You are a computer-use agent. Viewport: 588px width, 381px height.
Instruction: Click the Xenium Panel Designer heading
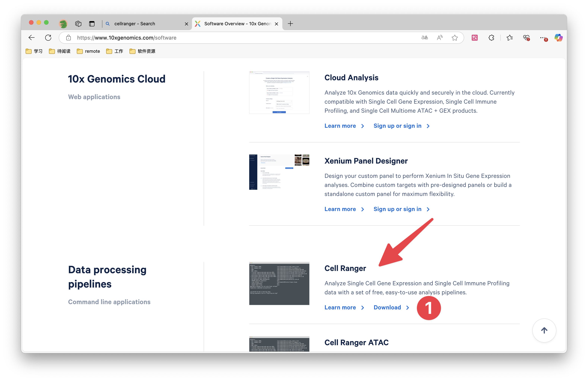(x=366, y=161)
